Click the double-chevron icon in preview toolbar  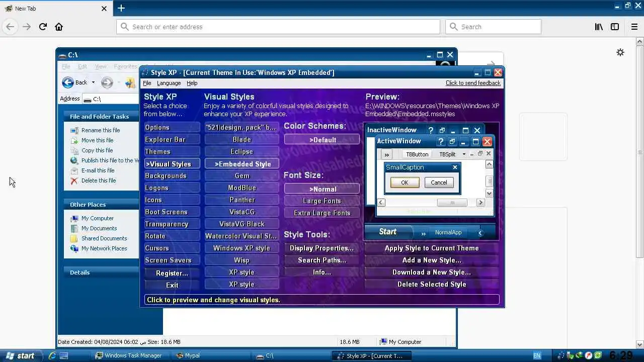[386, 154]
